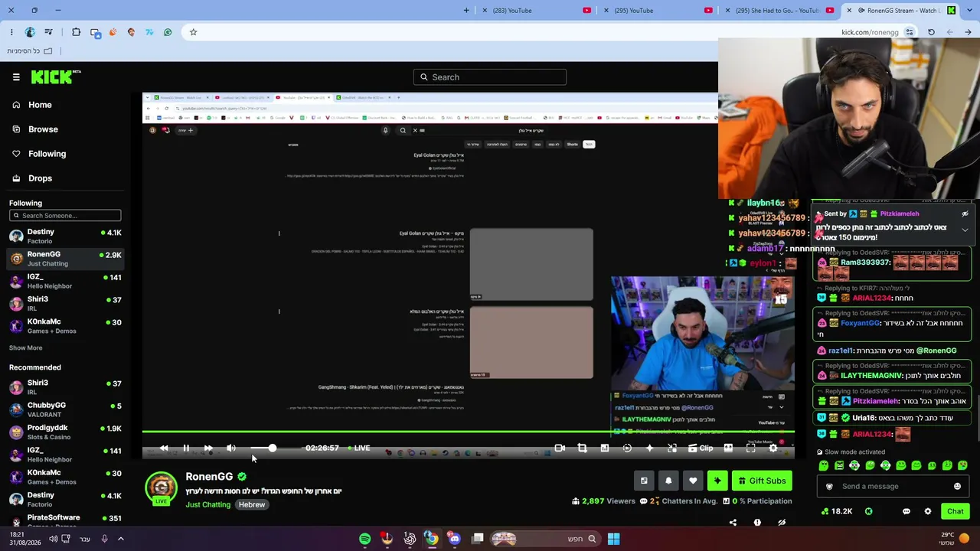Click the green stream progress bar
Image resolution: width=980 pixels, height=551 pixels.
click(x=468, y=432)
